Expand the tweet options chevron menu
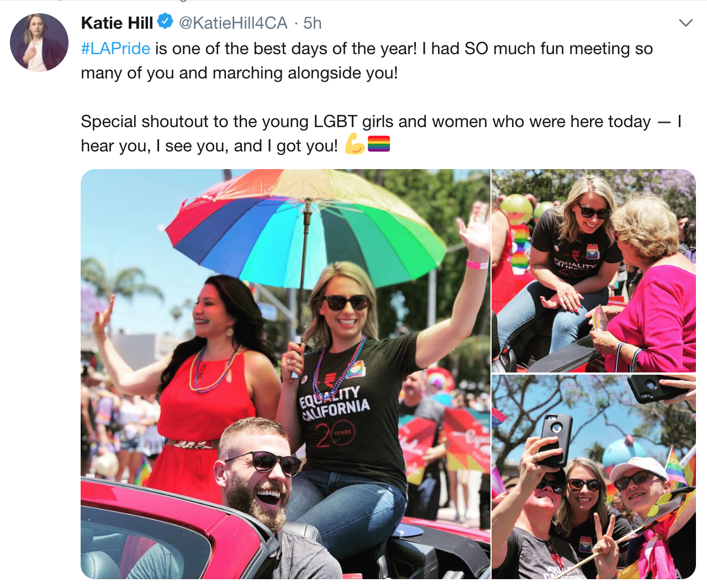 coord(685,23)
